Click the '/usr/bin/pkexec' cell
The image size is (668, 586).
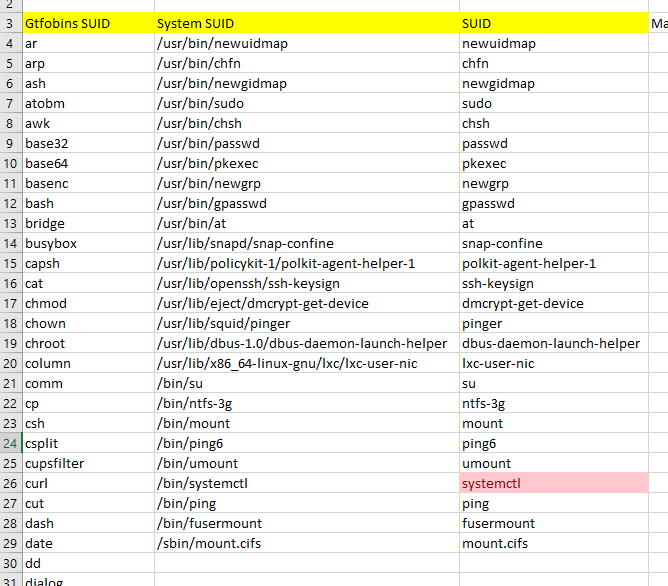click(x=307, y=164)
